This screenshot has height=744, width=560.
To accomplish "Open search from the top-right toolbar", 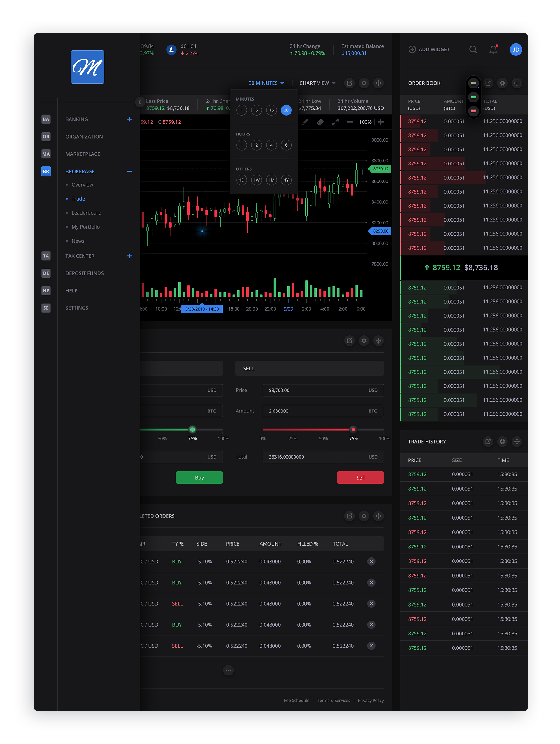I will tap(473, 49).
